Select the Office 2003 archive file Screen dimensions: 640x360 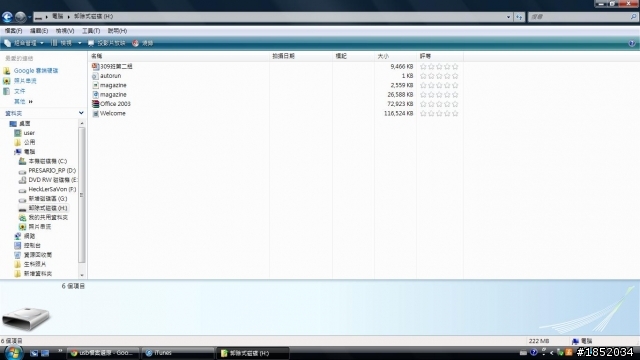[111, 104]
